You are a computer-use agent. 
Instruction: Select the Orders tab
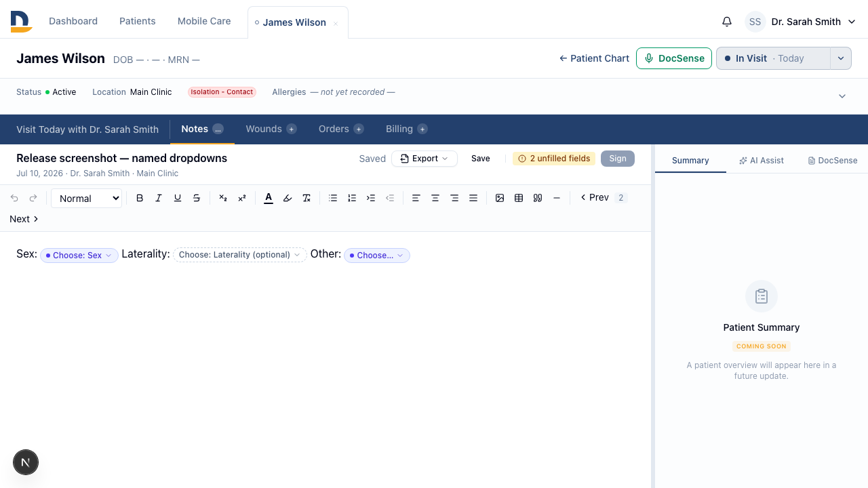coord(341,129)
